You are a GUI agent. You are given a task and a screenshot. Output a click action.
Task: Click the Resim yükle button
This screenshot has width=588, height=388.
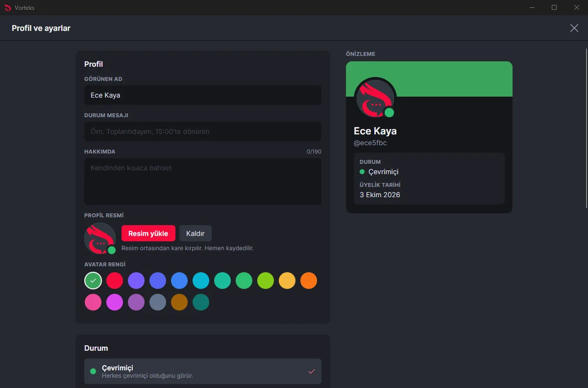(x=148, y=233)
